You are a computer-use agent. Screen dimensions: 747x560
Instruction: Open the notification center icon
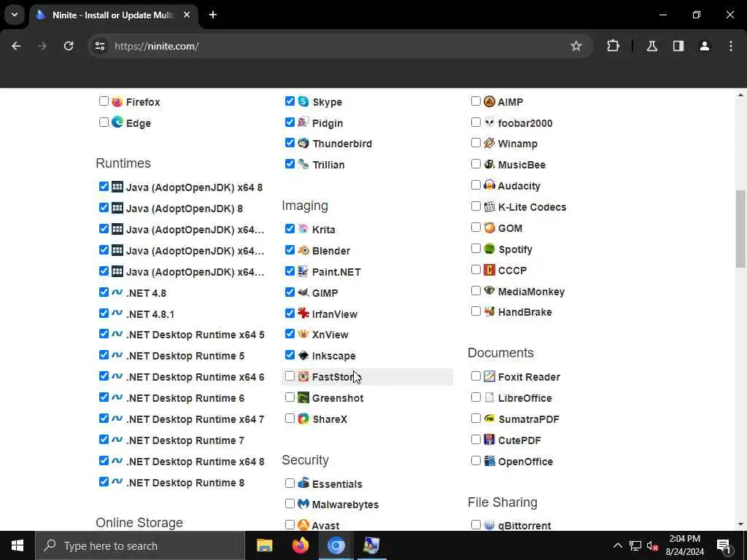724,545
